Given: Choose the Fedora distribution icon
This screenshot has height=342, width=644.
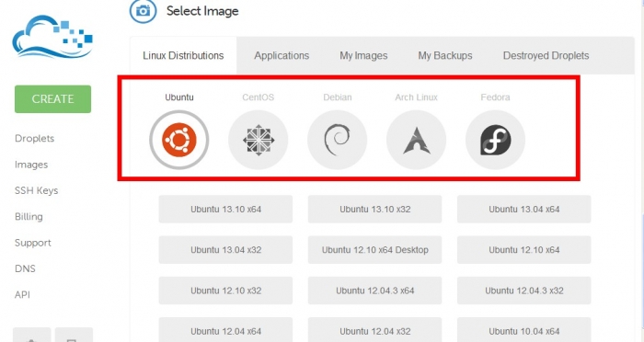Looking at the screenshot, I should click(495, 140).
